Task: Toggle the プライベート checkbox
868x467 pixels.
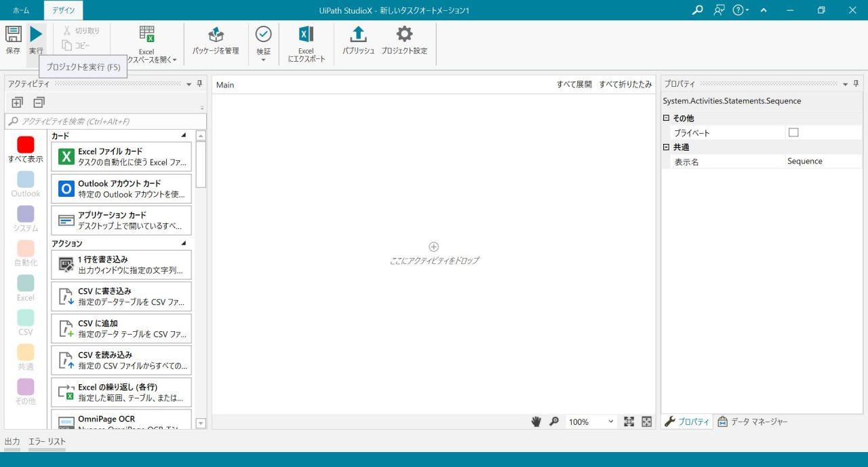Action: [x=793, y=133]
